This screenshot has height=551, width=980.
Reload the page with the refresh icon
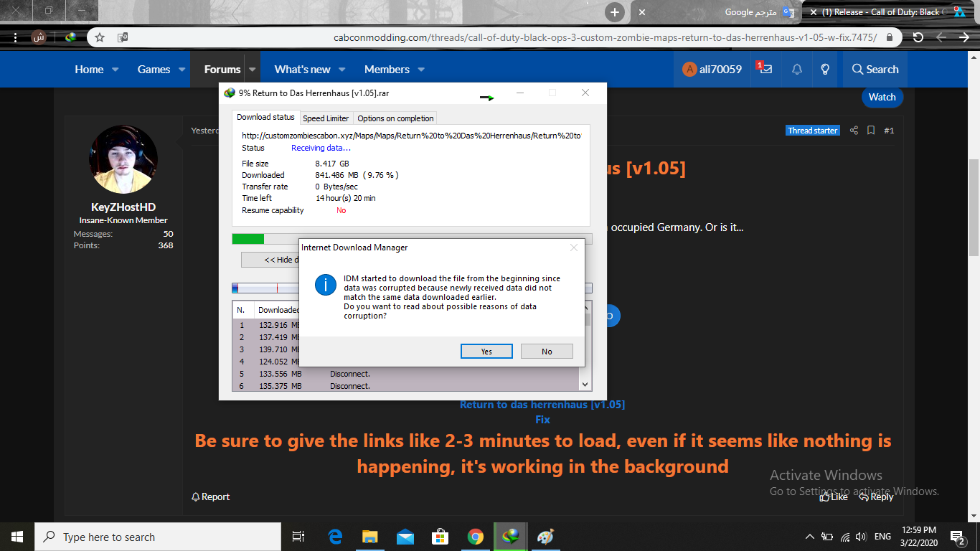918,37
